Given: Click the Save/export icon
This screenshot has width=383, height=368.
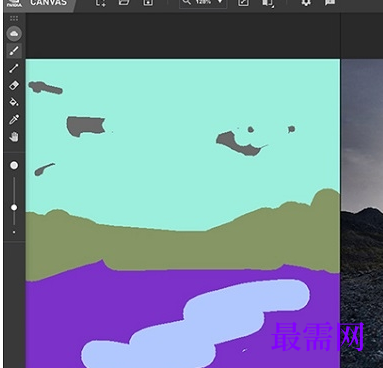Looking at the screenshot, I should 148,3.
